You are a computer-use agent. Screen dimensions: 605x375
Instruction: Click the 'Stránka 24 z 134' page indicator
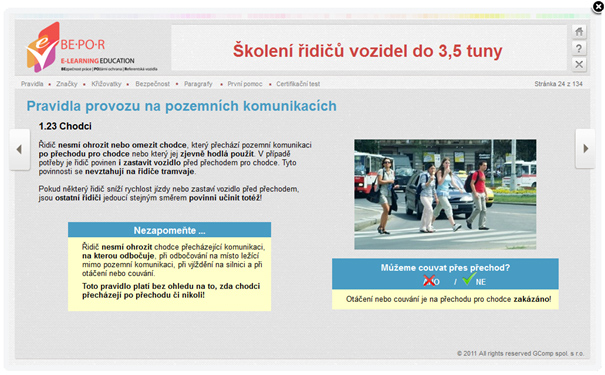coord(558,84)
